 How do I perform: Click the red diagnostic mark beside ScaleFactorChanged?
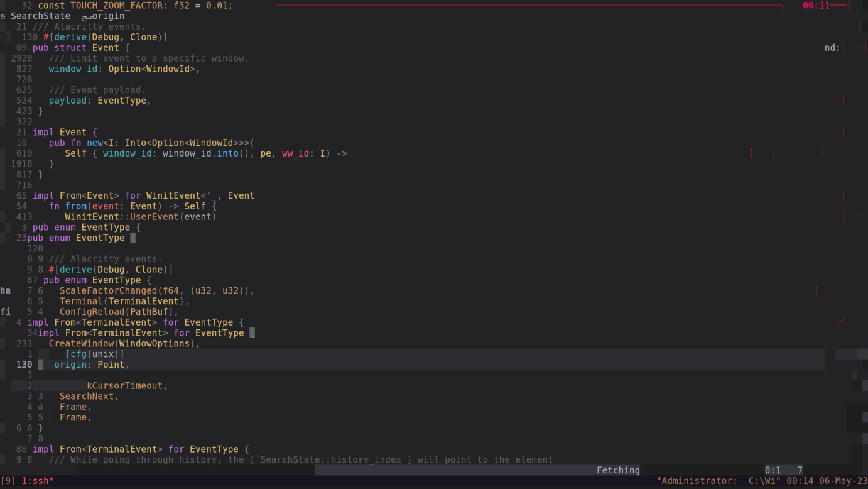click(816, 290)
